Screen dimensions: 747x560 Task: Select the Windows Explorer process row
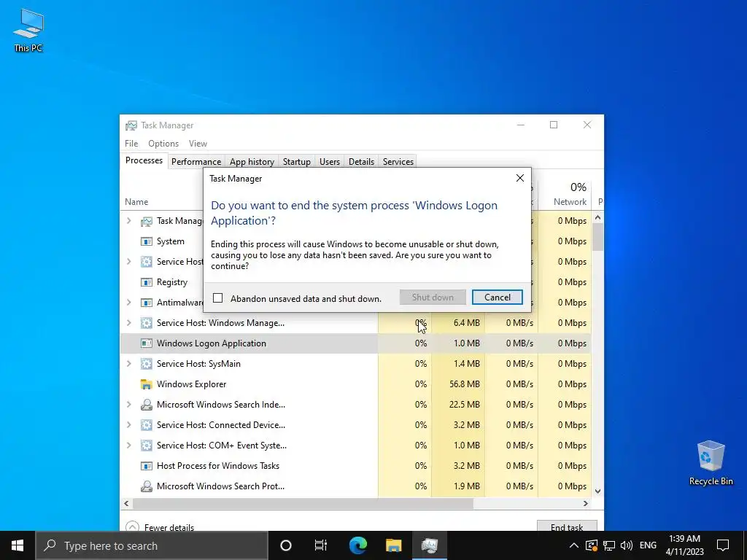point(355,384)
